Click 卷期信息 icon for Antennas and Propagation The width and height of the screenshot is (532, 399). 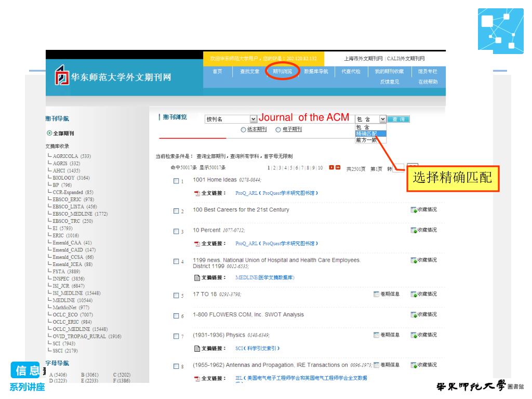376,365
